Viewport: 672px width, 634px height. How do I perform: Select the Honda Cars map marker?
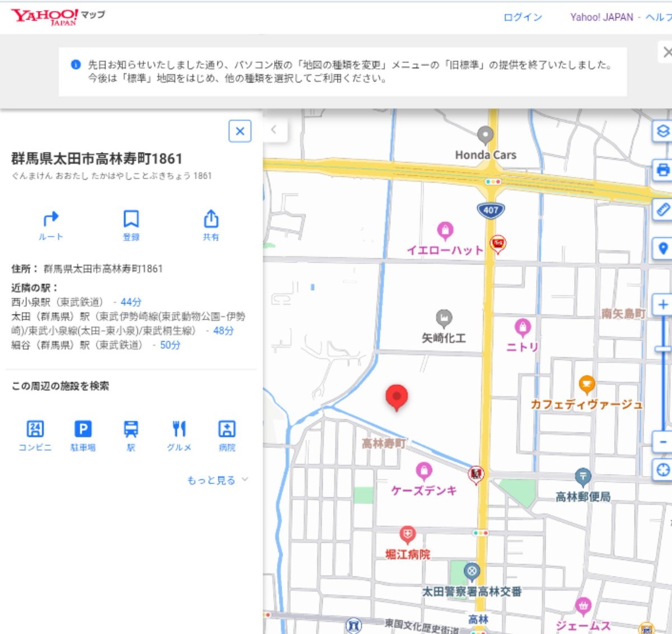(485, 135)
